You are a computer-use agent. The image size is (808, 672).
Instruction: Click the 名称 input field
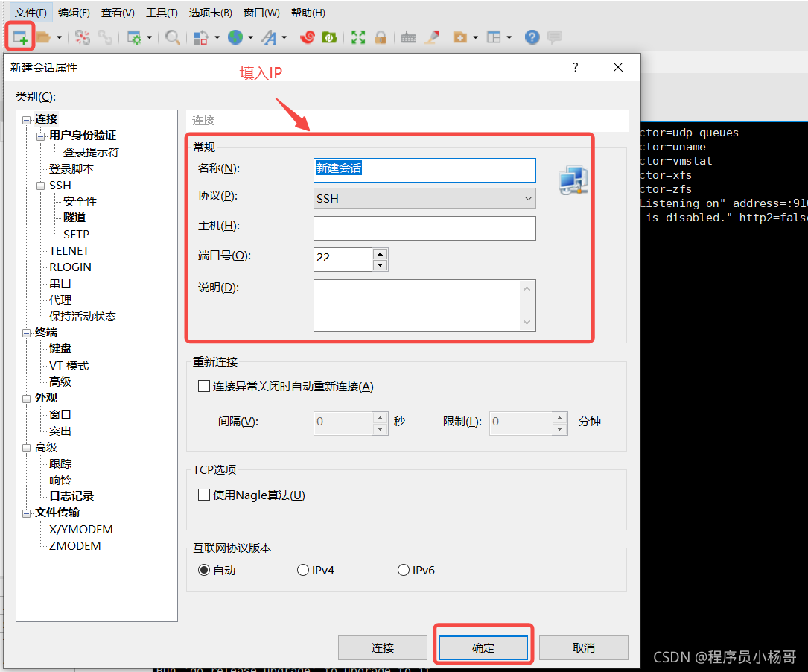click(424, 170)
